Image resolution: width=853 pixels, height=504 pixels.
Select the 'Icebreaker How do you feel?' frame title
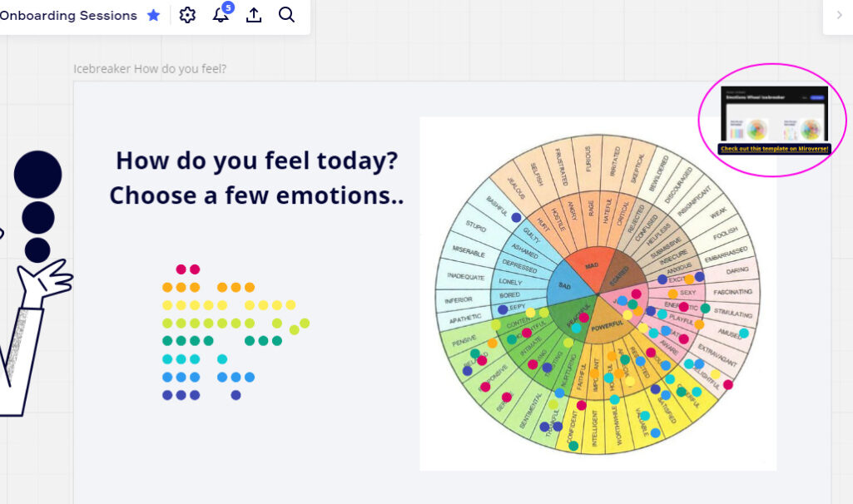(150, 68)
